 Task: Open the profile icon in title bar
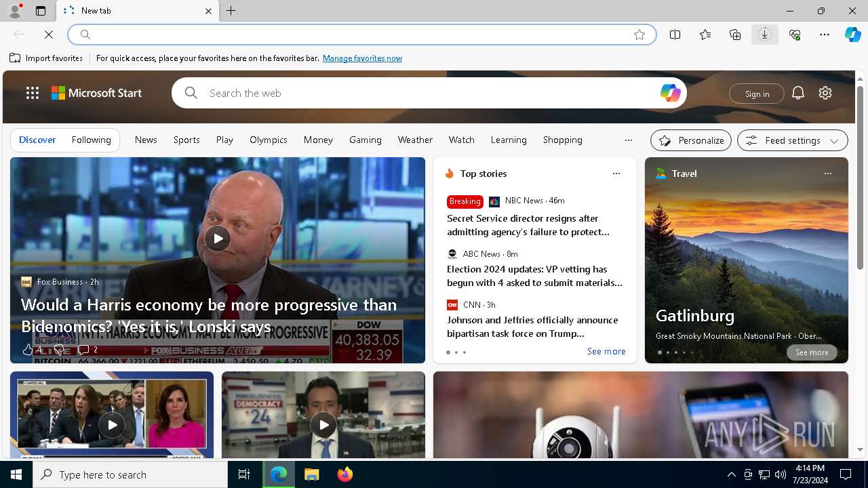[x=14, y=11]
